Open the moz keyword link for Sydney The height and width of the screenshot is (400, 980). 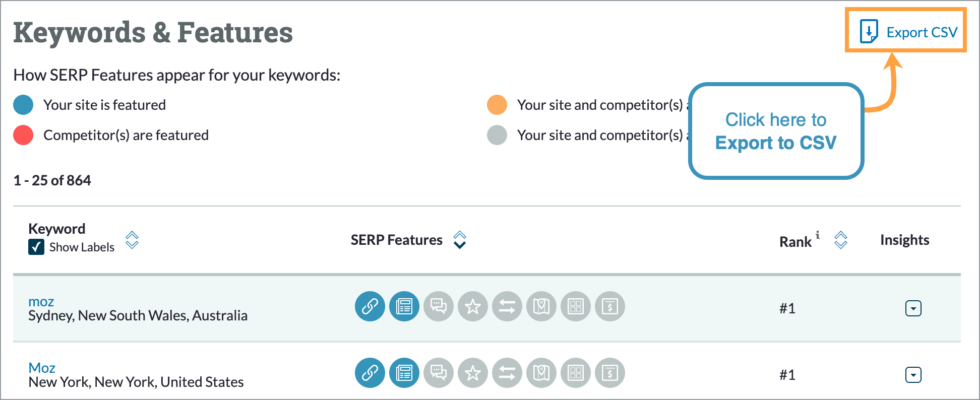[41, 301]
